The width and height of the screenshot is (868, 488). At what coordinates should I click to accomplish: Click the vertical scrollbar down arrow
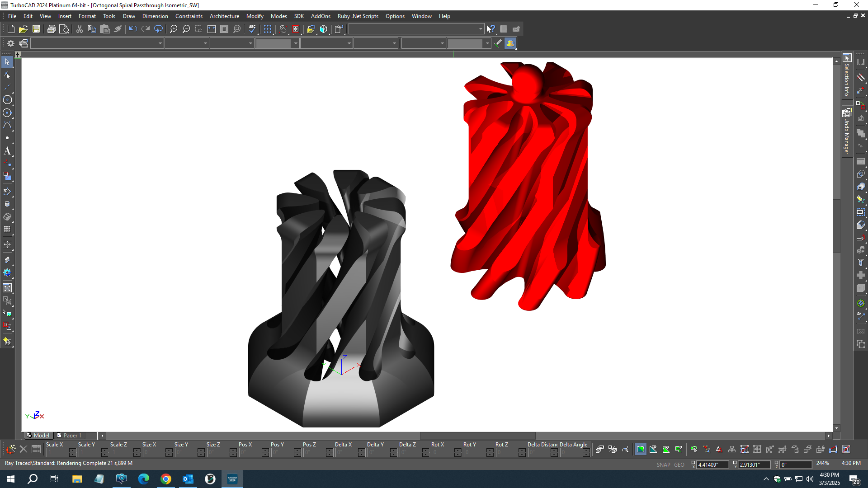click(837, 428)
